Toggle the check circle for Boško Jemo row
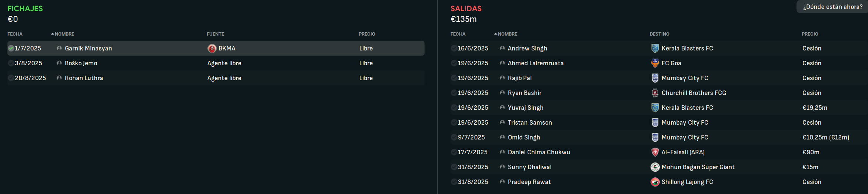Screen dimensions: 868x194 tap(11, 63)
